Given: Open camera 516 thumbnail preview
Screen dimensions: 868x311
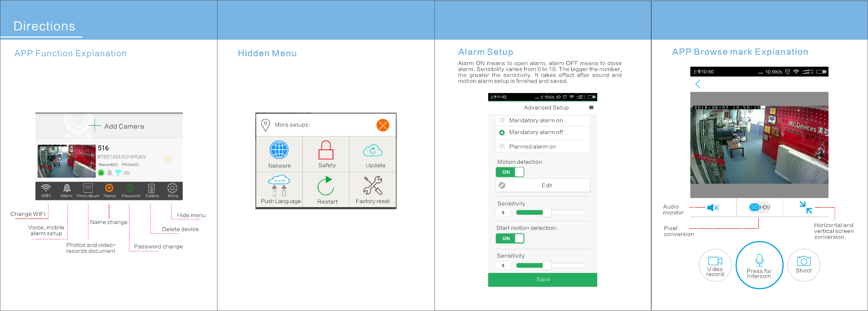Looking at the screenshot, I should pos(67,161).
